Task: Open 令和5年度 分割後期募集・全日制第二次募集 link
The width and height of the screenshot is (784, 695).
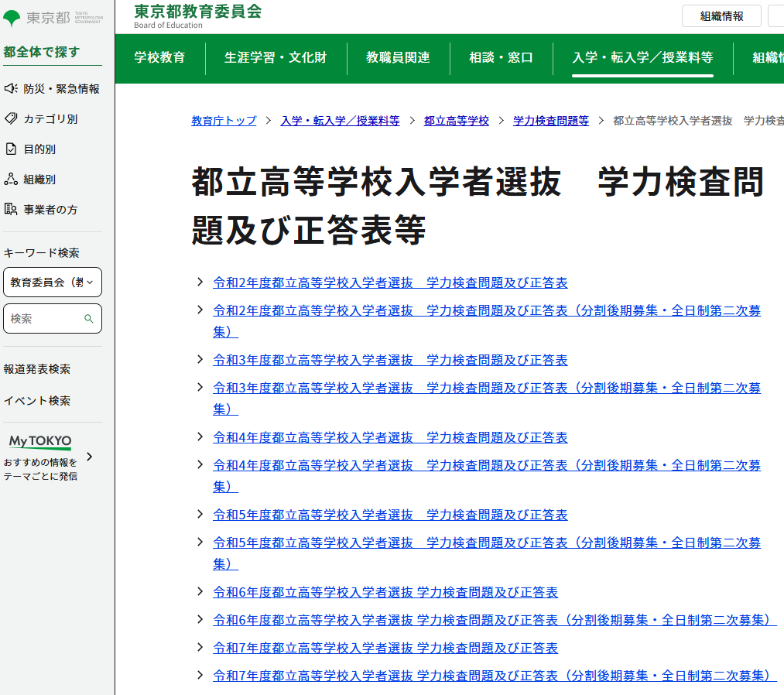Action: 487,553
